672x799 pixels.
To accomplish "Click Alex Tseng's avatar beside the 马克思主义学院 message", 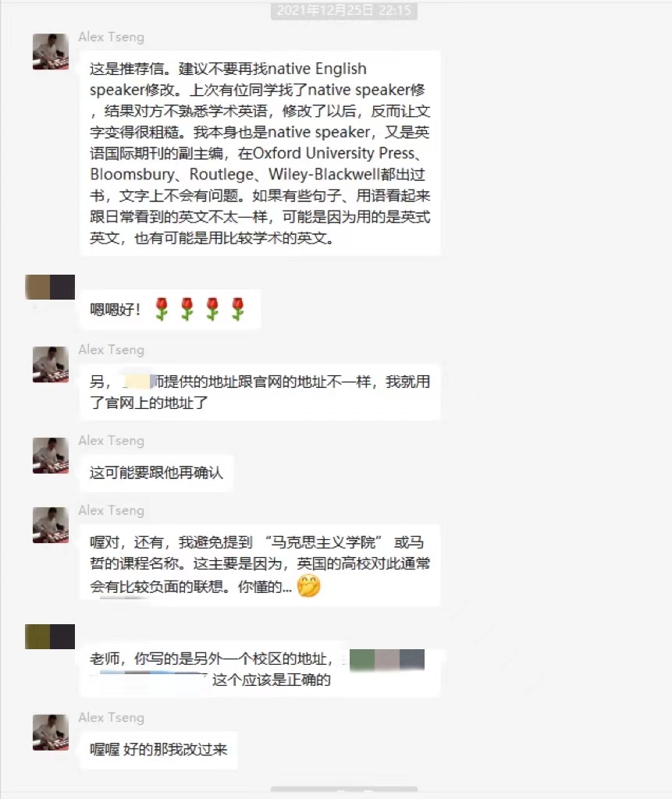I will point(51,525).
